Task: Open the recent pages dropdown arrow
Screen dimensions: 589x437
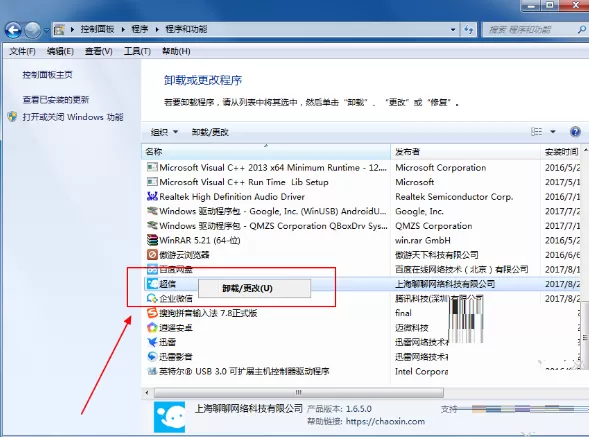Action: click(46, 30)
